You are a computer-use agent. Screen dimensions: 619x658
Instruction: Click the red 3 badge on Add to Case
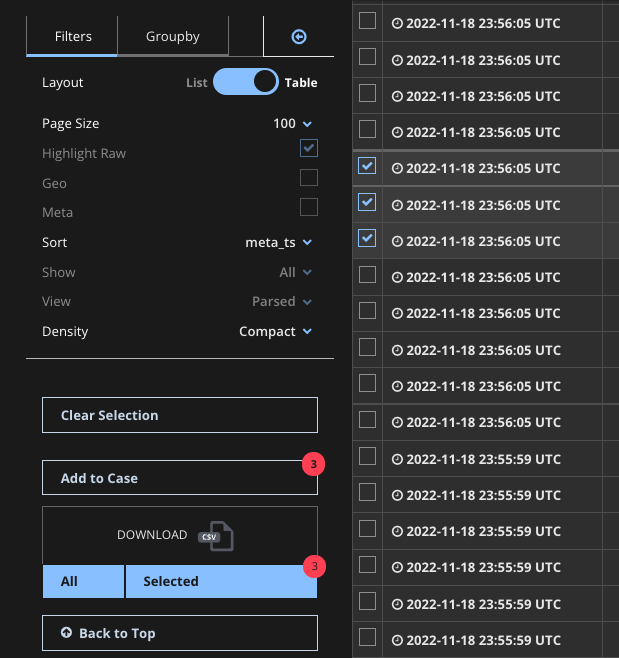click(x=313, y=464)
